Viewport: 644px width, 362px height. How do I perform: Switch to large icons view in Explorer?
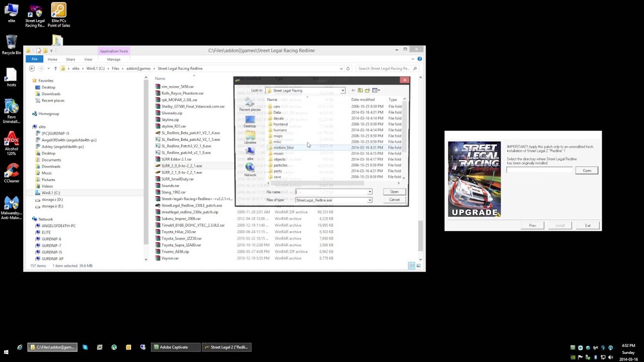pyautogui.click(x=418, y=265)
